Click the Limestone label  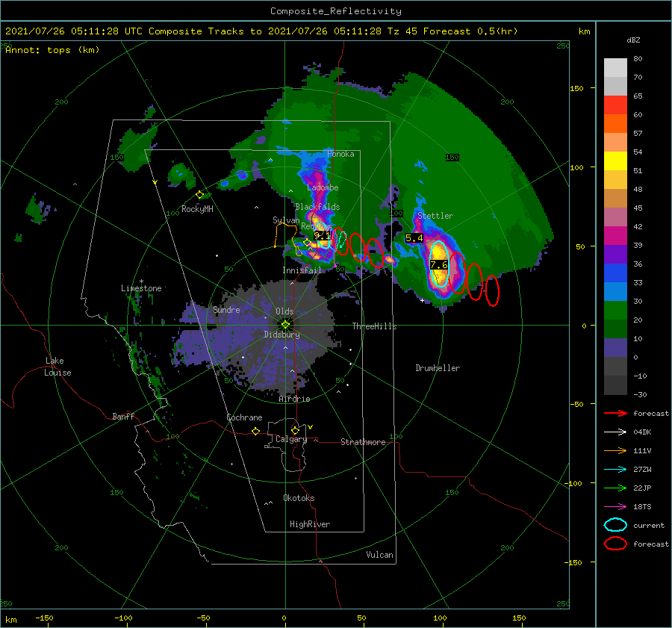click(x=141, y=288)
